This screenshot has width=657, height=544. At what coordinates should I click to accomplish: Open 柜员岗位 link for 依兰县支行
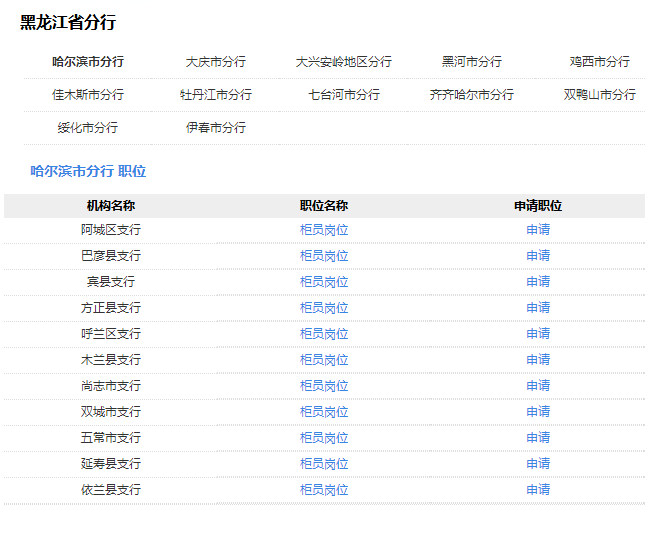click(x=324, y=490)
